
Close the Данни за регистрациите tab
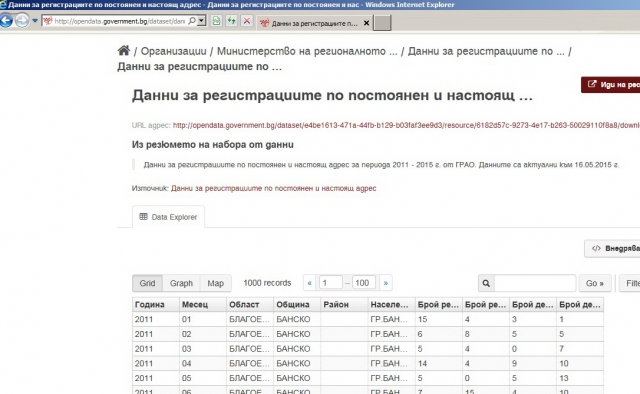click(x=366, y=23)
